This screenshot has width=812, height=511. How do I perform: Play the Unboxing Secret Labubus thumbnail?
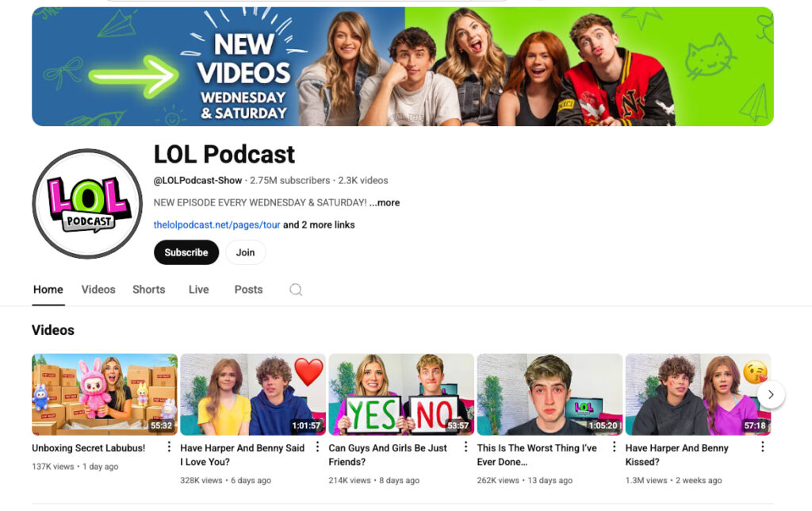click(104, 394)
